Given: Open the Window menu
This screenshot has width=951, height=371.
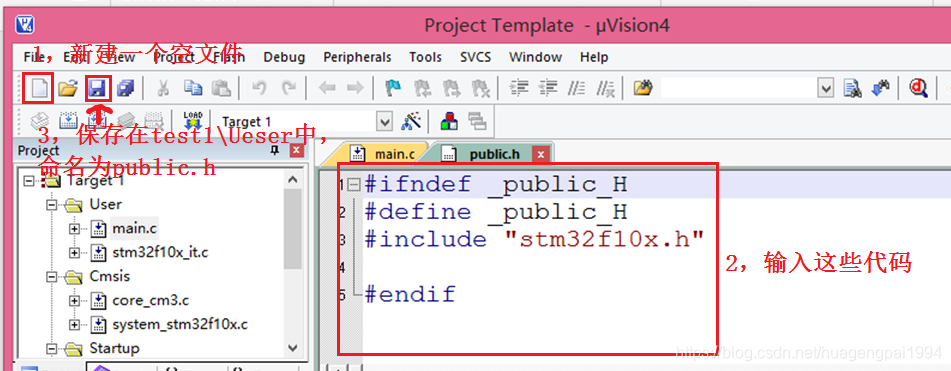Looking at the screenshot, I should tap(536, 57).
